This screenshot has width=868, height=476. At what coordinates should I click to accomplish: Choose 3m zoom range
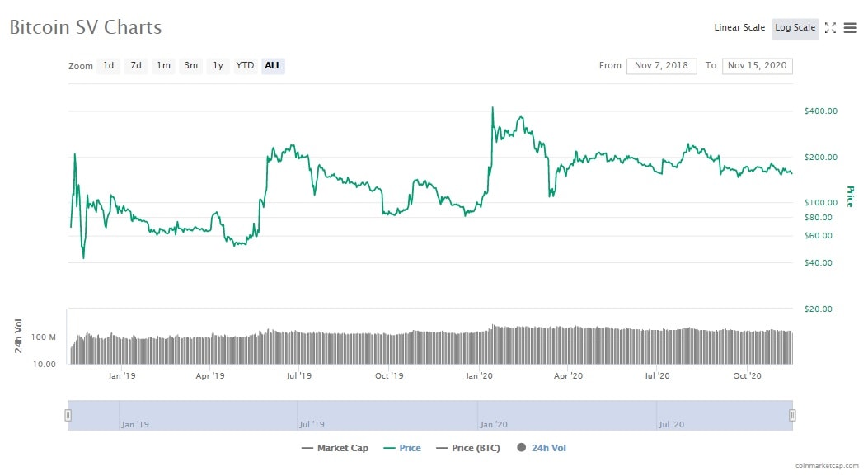pyautogui.click(x=191, y=65)
